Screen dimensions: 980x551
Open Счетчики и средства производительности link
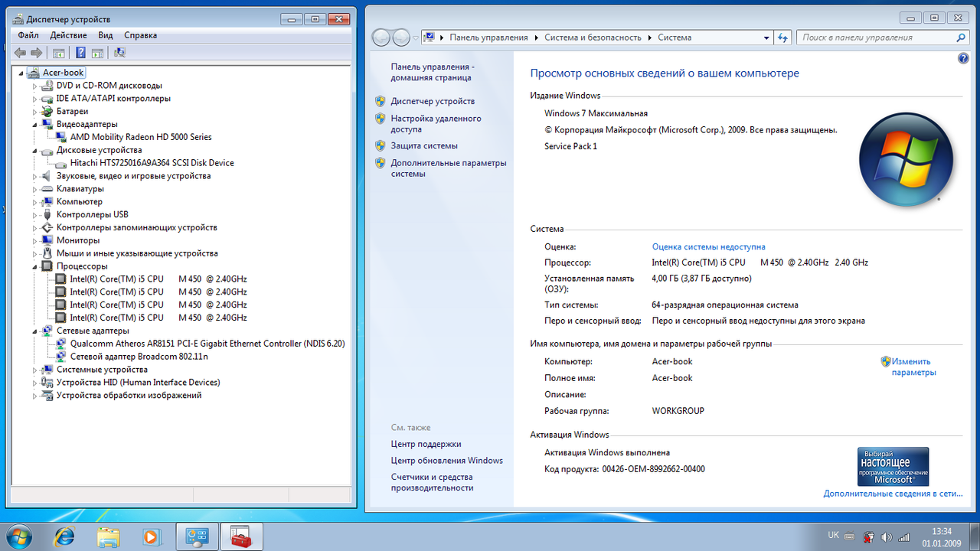[x=432, y=482]
